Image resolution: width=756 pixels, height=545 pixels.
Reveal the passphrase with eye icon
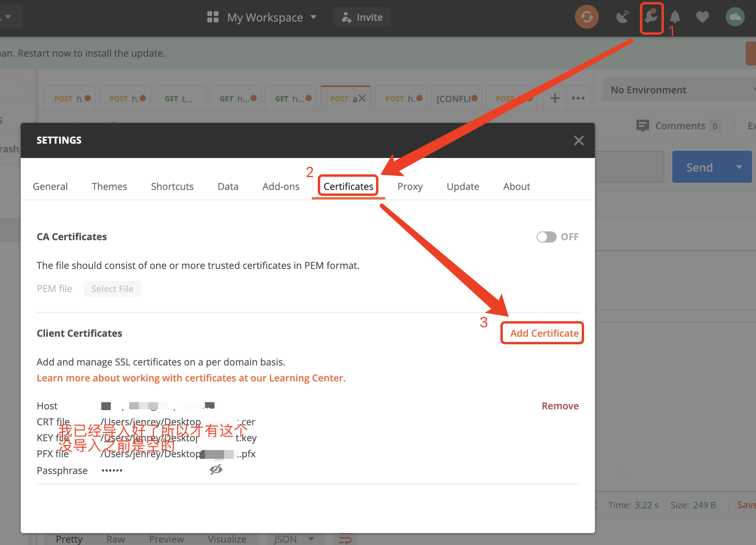[216, 470]
